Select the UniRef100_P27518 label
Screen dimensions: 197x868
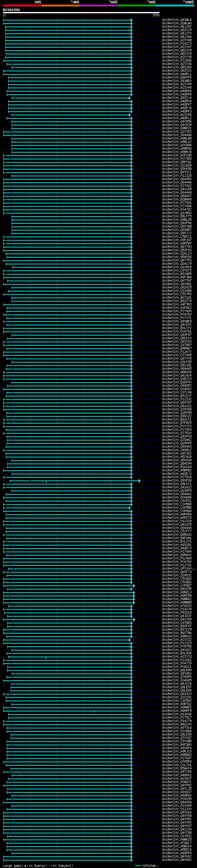(176, 478)
